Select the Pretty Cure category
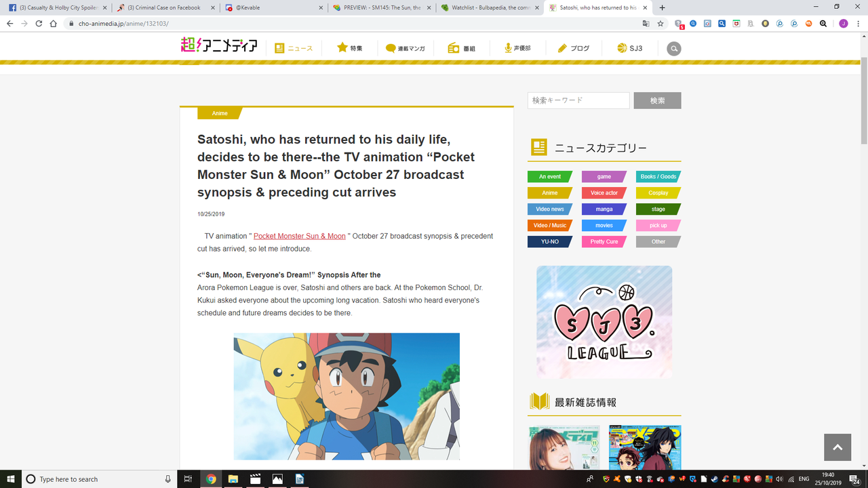This screenshot has height=488, width=868. (604, 241)
